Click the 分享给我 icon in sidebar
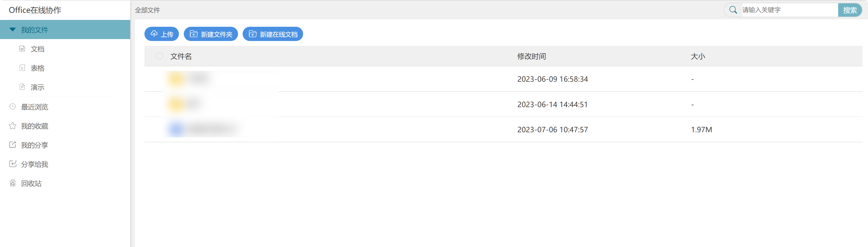The width and height of the screenshot is (868, 247). click(13, 164)
